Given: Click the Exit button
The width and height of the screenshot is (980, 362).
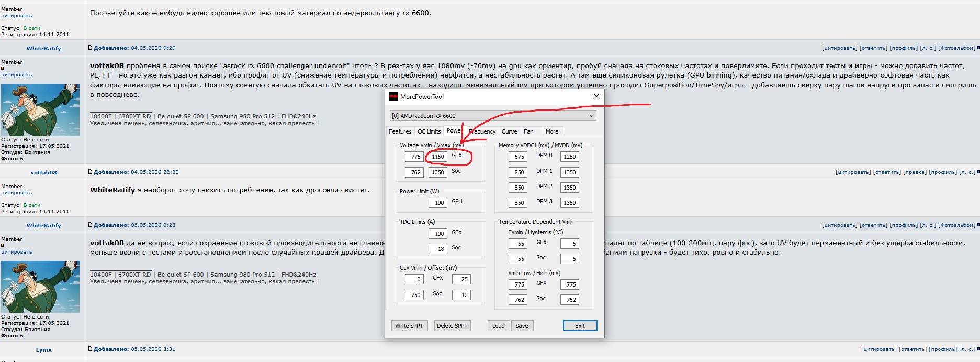Looking at the screenshot, I should [x=580, y=326].
